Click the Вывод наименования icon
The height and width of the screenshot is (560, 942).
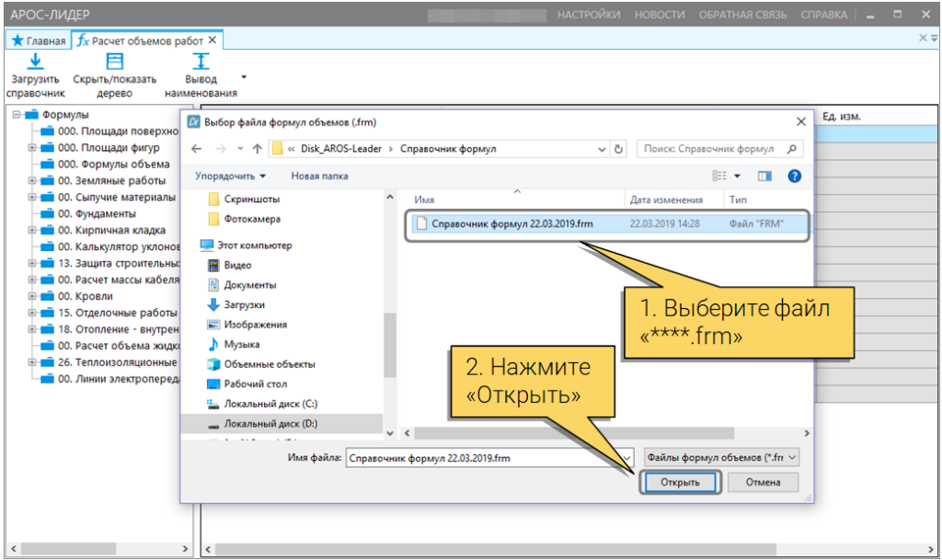(200, 62)
